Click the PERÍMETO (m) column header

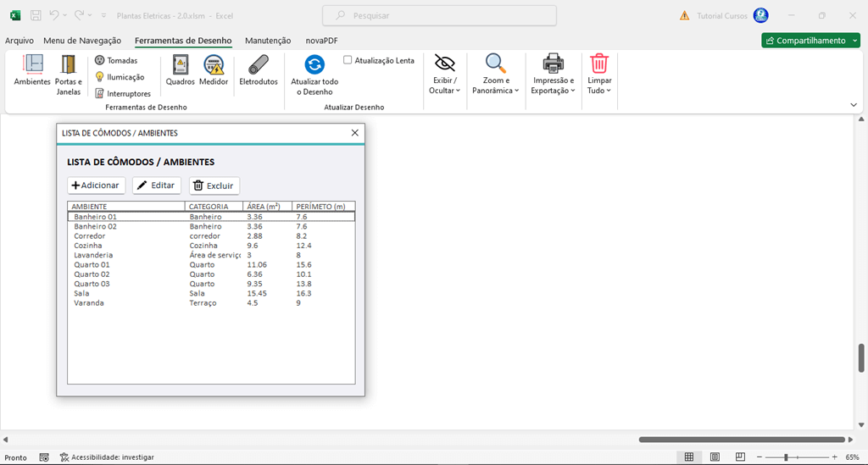tap(323, 206)
